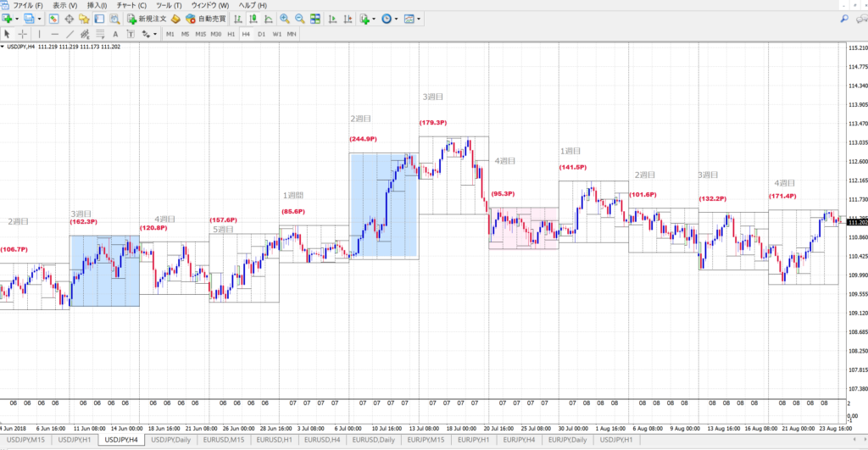Viewport: 868px width, 450px height.
Task: Select the text label 'T' tool
Action: (x=131, y=34)
